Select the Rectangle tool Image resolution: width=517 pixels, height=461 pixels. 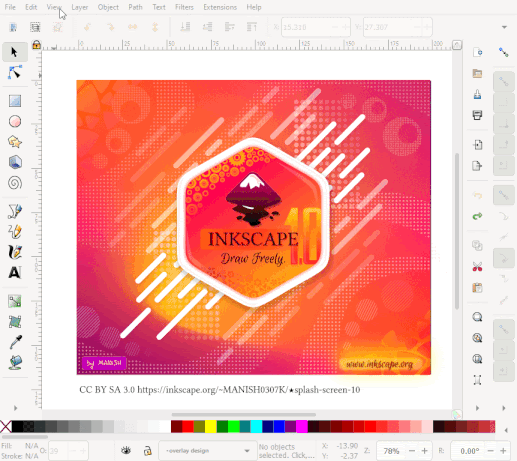[x=15, y=101]
